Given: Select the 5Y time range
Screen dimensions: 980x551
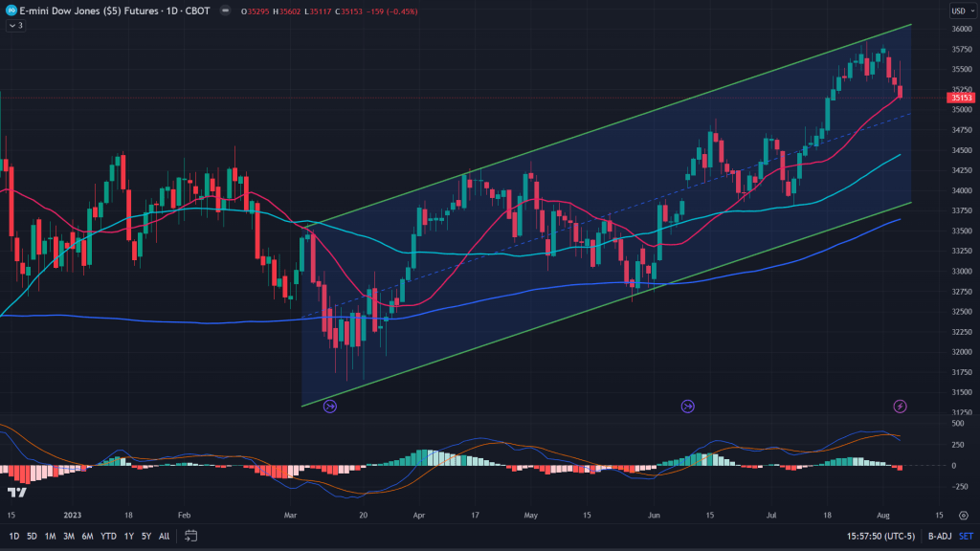Looking at the screenshot, I should tap(146, 536).
